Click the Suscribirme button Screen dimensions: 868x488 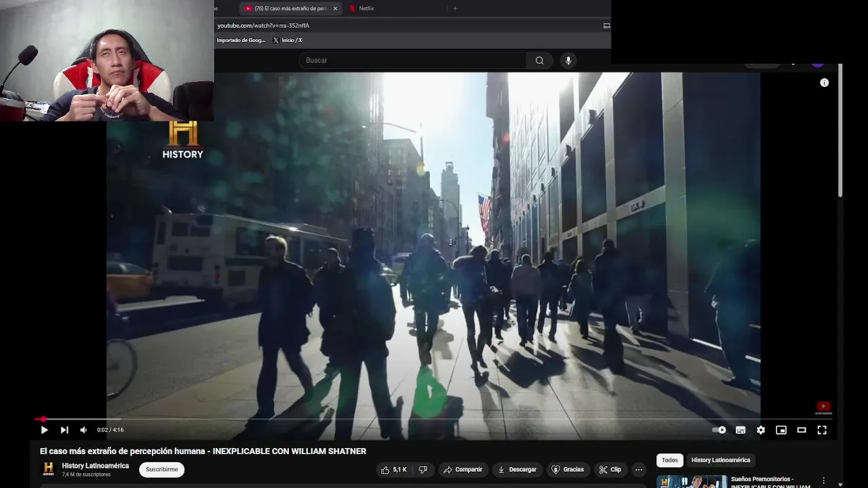(x=162, y=469)
